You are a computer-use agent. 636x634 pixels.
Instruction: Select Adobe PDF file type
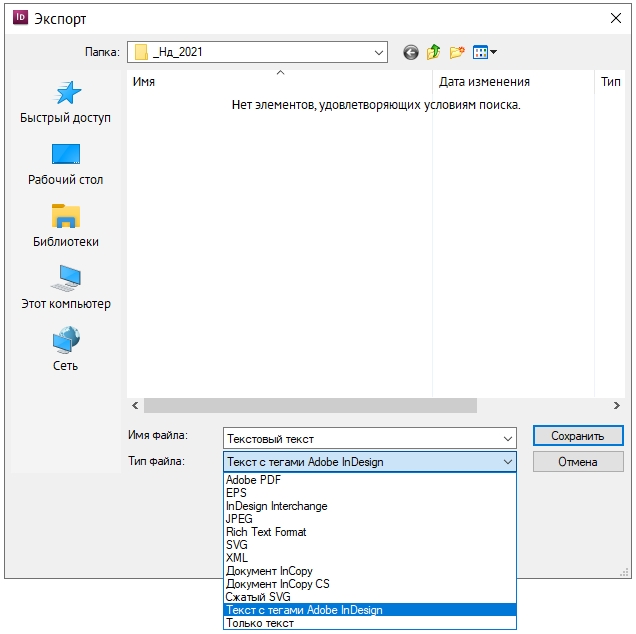[x=370, y=480]
